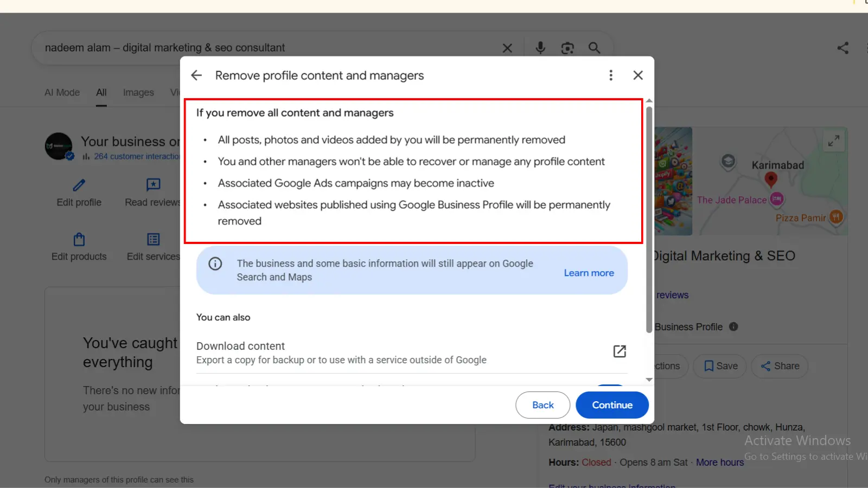This screenshot has width=868, height=488.
Task: Click the Business Profile label text
Action: point(688,327)
